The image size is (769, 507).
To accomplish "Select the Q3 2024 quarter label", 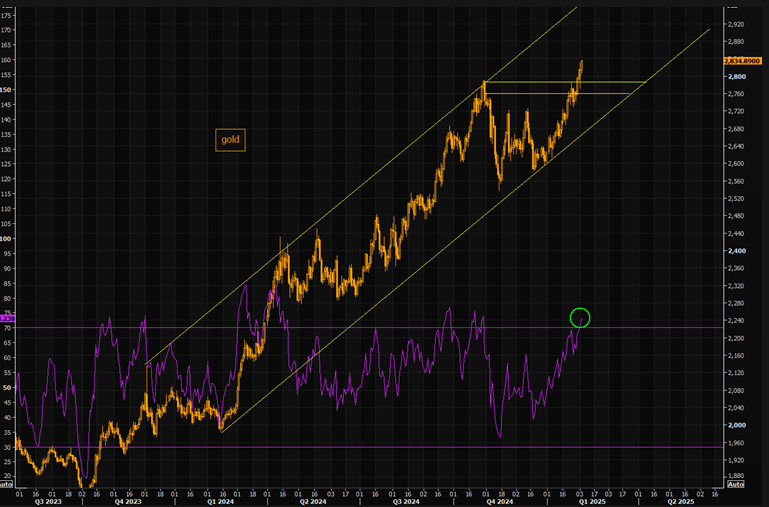I will tap(406, 501).
